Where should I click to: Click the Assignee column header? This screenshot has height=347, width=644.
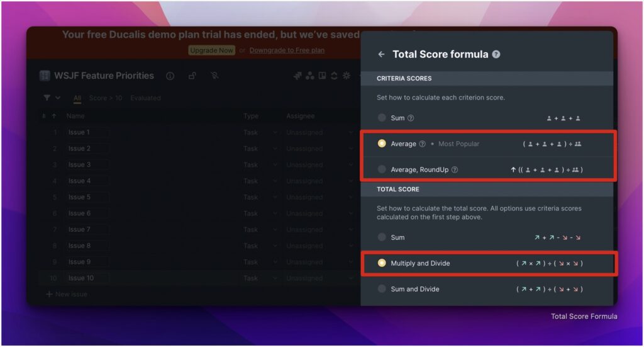coord(300,117)
